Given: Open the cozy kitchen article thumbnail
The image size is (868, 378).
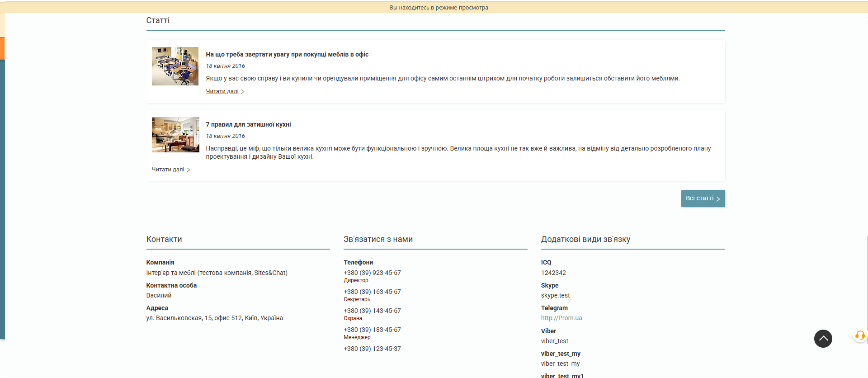Looking at the screenshot, I should pos(175,135).
